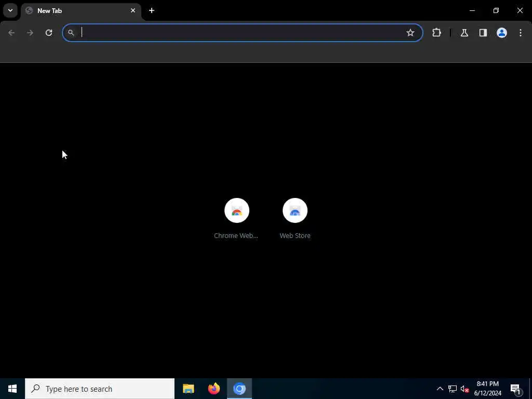532x399 pixels.
Task: Open File Explorer from taskbar
Action: 188,389
